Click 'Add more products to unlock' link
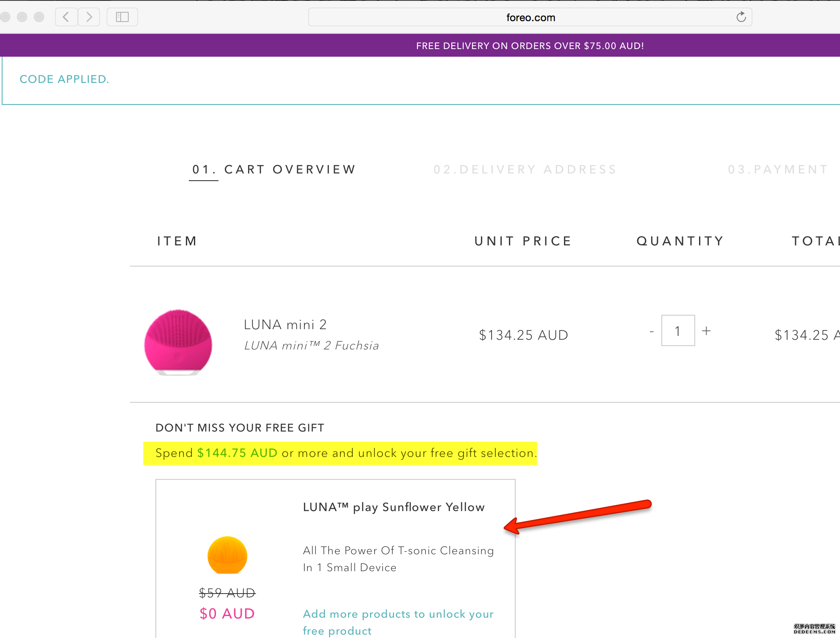The image size is (840, 638). [x=398, y=622]
